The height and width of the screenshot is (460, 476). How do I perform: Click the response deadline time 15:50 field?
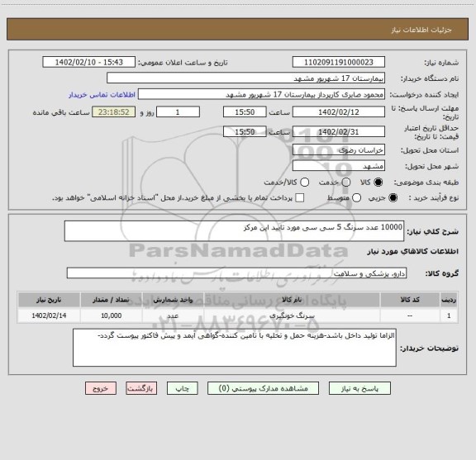pyautogui.click(x=245, y=112)
